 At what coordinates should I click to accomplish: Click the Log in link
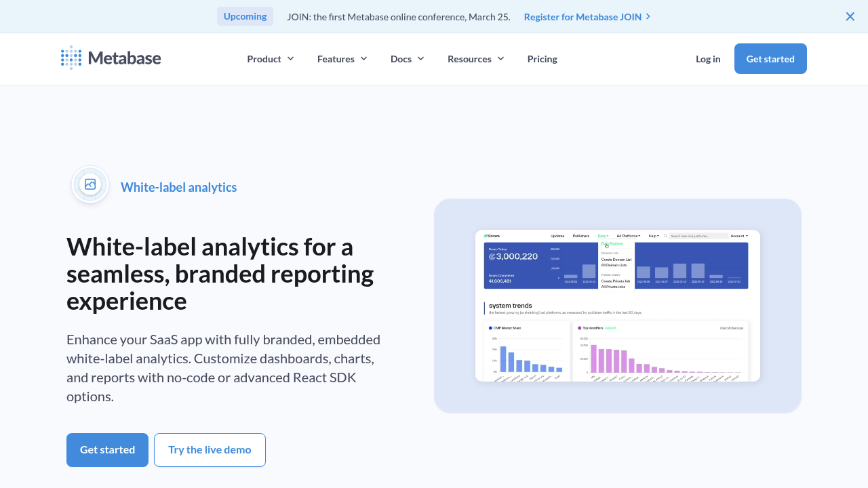708,59
